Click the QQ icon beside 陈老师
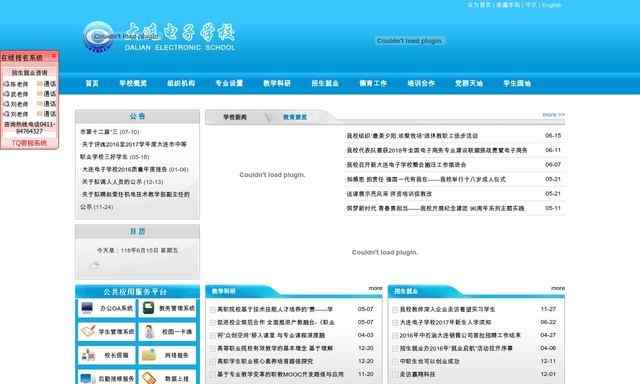 click(x=7, y=84)
